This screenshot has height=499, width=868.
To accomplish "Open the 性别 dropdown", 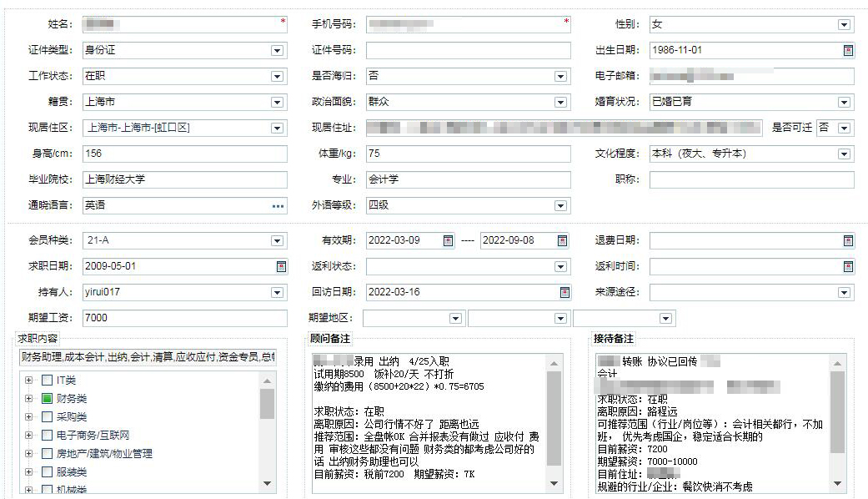I will point(844,24).
